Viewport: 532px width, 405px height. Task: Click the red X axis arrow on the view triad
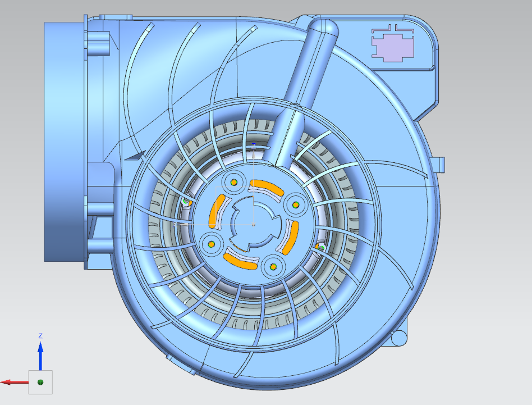[14, 383]
